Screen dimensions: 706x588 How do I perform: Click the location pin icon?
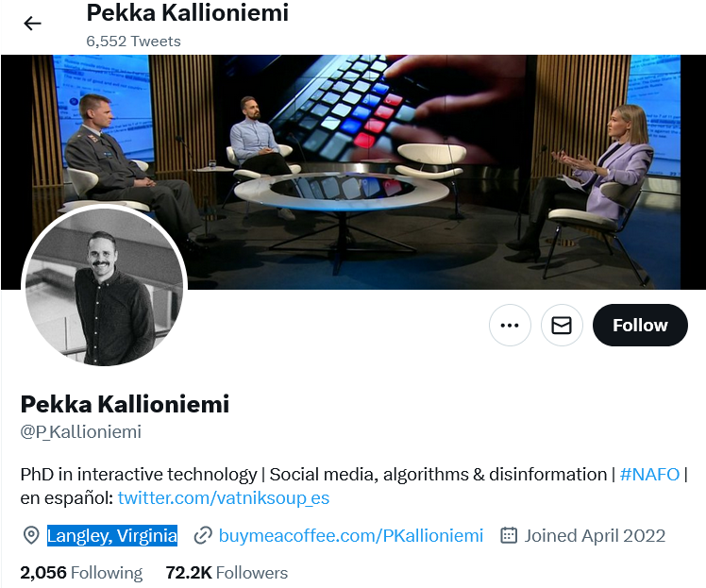(31, 536)
